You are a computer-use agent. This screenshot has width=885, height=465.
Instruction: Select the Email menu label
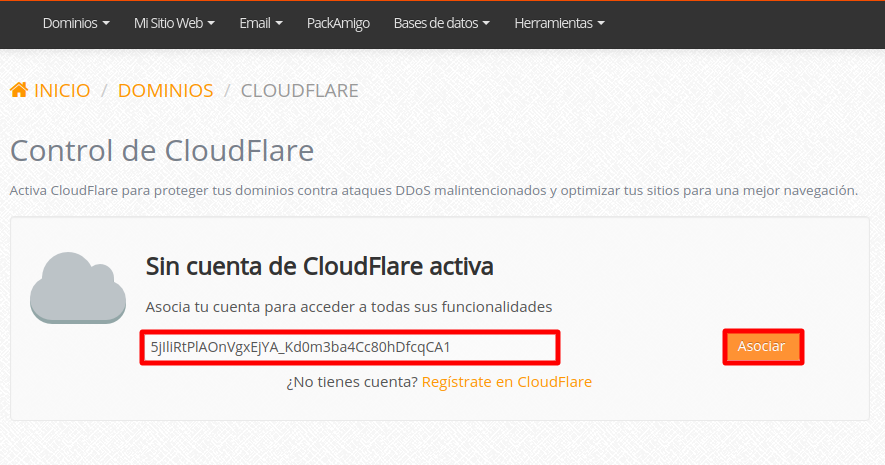(255, 23)
